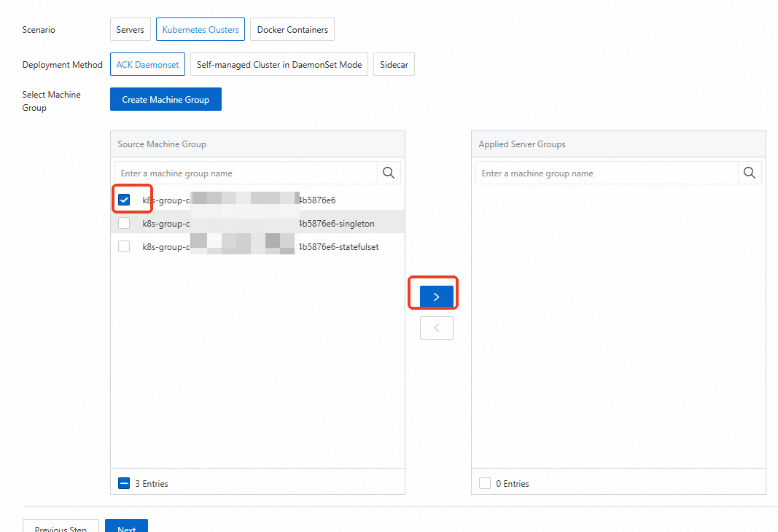
Task: Check the k8s-group singleton machine group
Action: coord(124,223)
